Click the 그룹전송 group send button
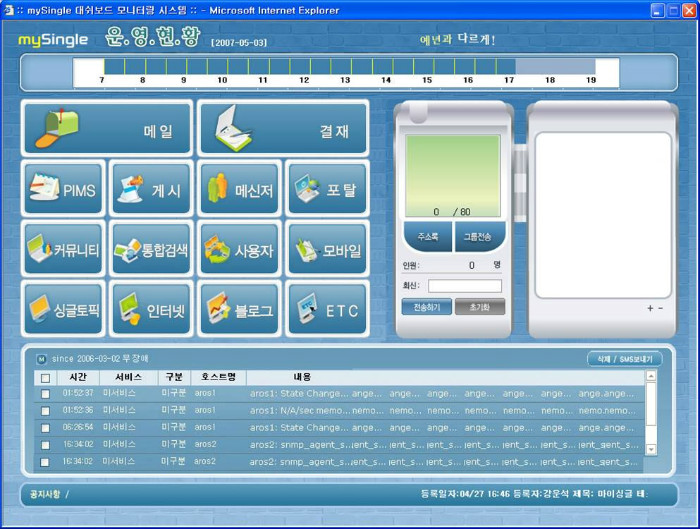Viewport: 700px width, 529px height. pos(479,237)
